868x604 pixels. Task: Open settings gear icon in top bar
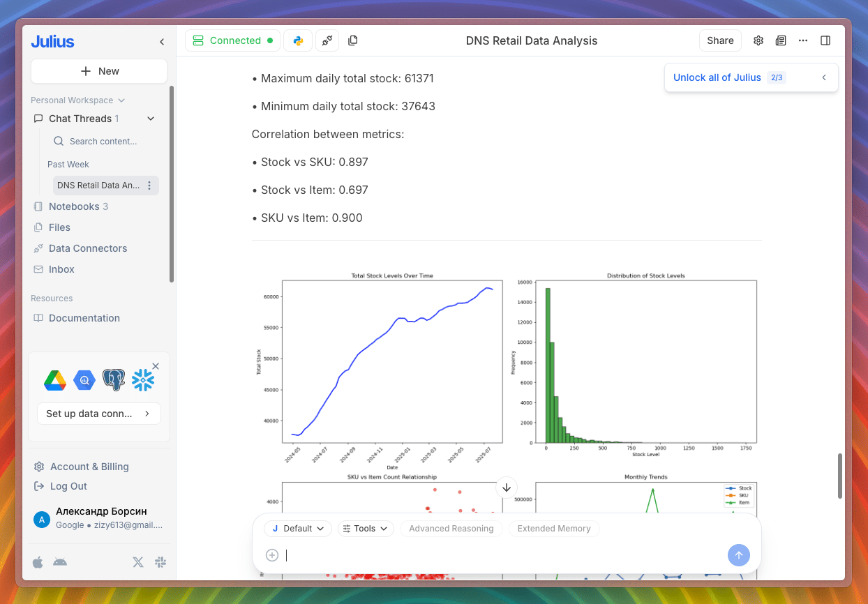(x=758, y=40)
